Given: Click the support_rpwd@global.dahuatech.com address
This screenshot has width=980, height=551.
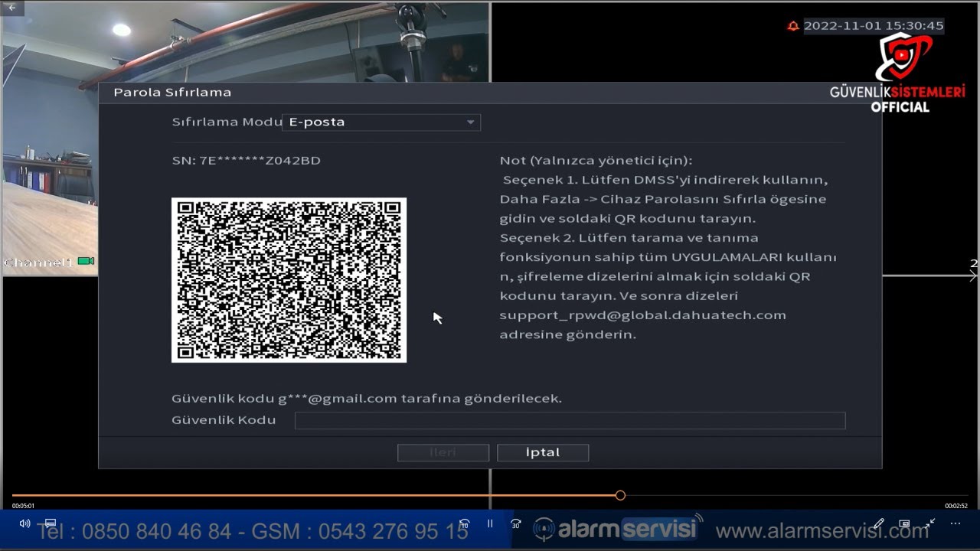Looking at the screenshot, I should click(643, 315).
